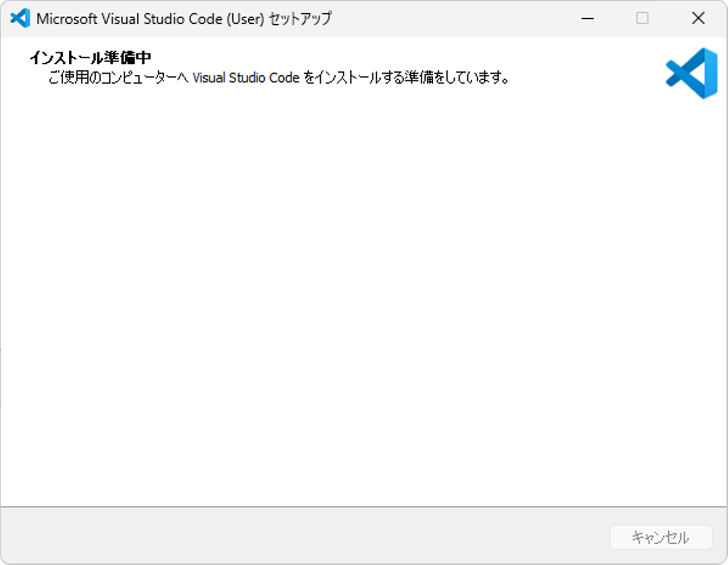Click the セットアップ word in the title bar

point(300,19)
